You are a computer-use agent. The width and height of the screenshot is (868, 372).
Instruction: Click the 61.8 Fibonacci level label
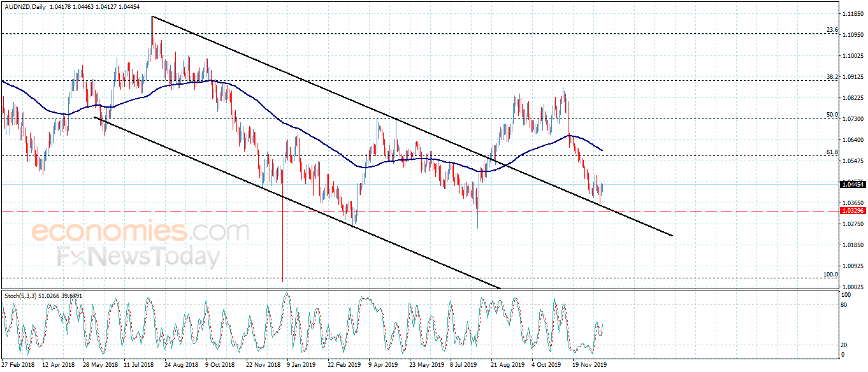(832, 152)
